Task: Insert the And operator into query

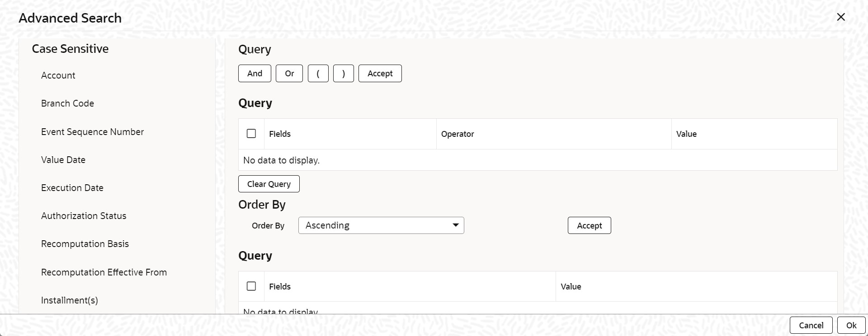Action: coord(255,74)
